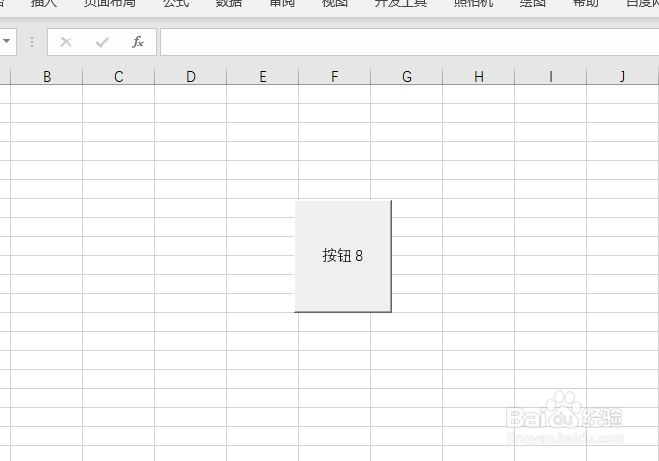This screenshot has width=659, height=461.
Task: Open the 页面布局 ribbon tab
Action: click(x=109, y=3)
